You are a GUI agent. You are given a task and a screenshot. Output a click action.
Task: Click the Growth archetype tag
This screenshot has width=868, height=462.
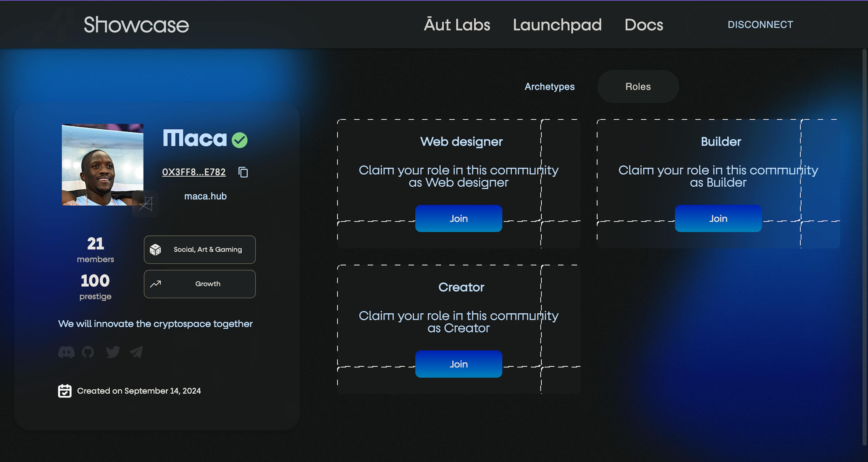tap(200, 284)
